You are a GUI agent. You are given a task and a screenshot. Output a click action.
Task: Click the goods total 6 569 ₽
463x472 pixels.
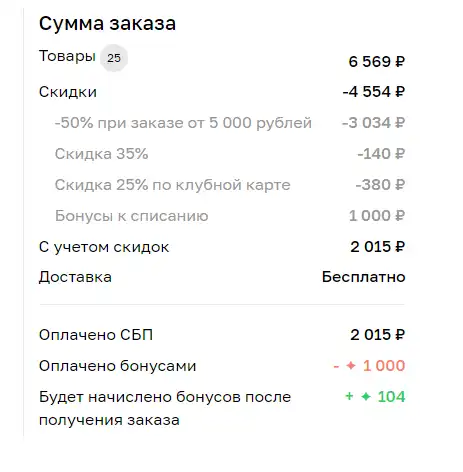[377, 62]
